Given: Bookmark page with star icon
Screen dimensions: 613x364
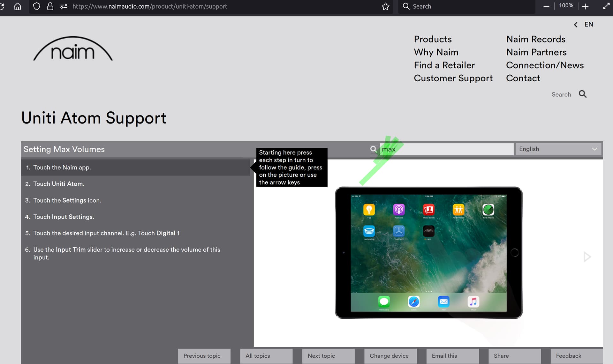Looking at the screenshot, I should (385, 6).
